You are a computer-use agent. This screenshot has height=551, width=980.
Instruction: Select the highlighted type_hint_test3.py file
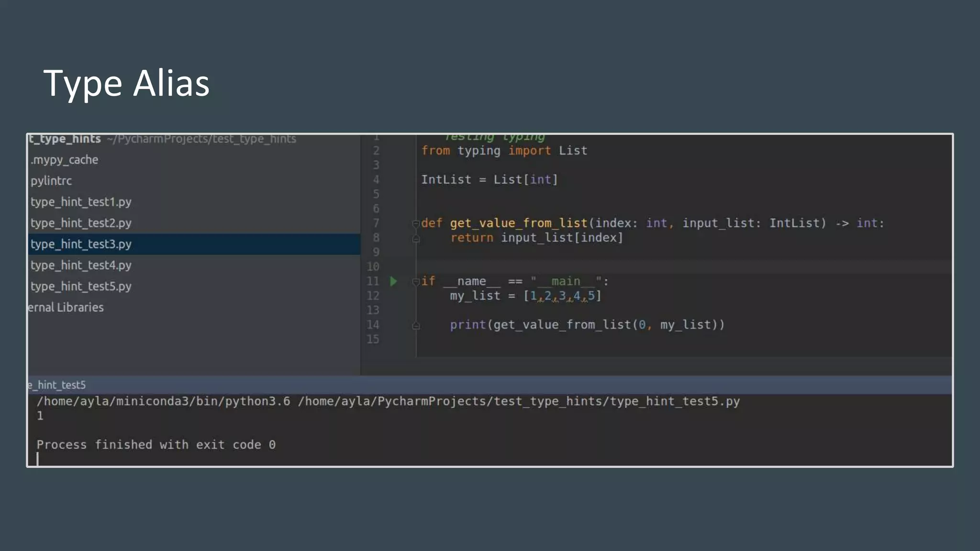point(81,244)
